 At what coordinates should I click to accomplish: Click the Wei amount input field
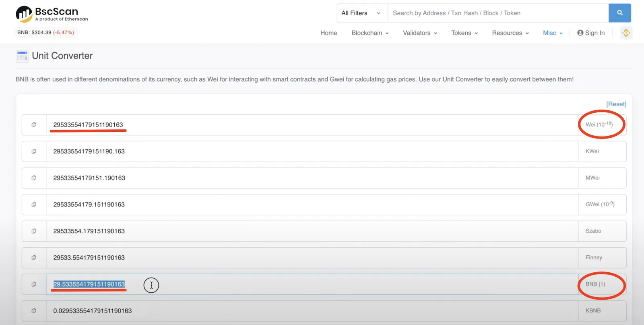coord(312,125)
